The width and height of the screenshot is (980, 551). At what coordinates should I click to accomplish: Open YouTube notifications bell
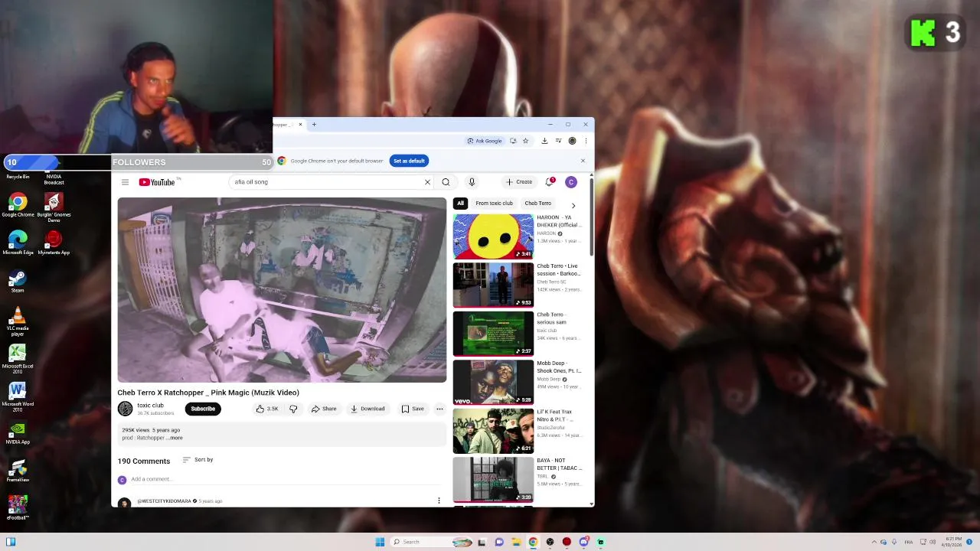[549, 182]
